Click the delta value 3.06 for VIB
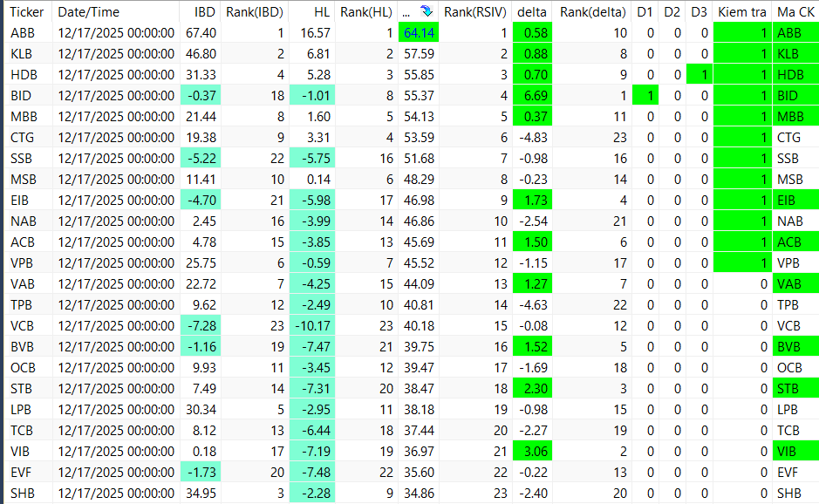 [x=532, y=452]
